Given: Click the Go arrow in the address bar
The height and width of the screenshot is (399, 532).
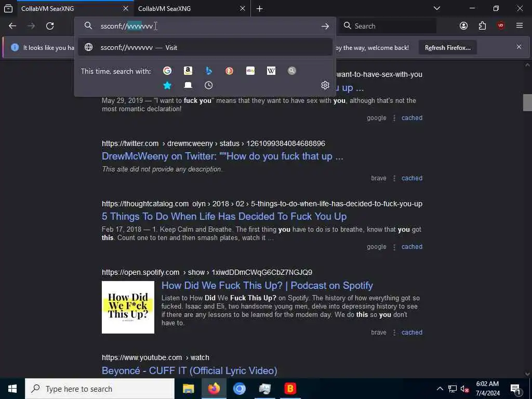Looking at the screenshot, I should [325, 26].
